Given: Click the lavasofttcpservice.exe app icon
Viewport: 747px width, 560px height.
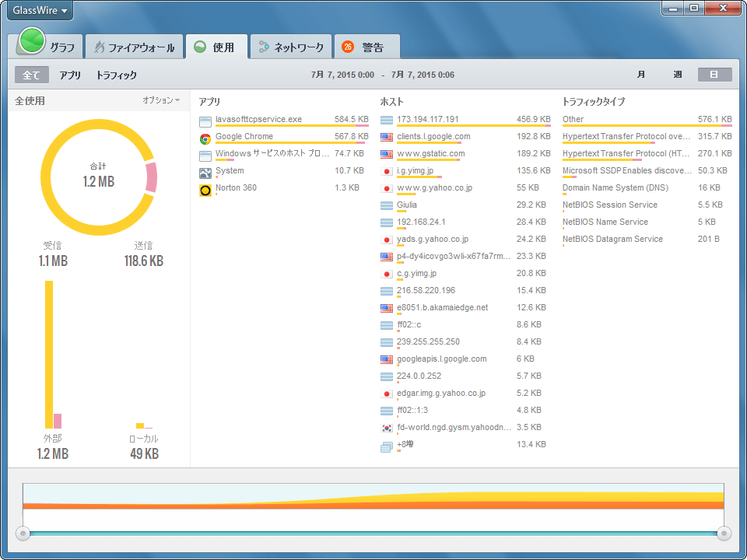Looking at the screenshot, I should coord(205,122).
